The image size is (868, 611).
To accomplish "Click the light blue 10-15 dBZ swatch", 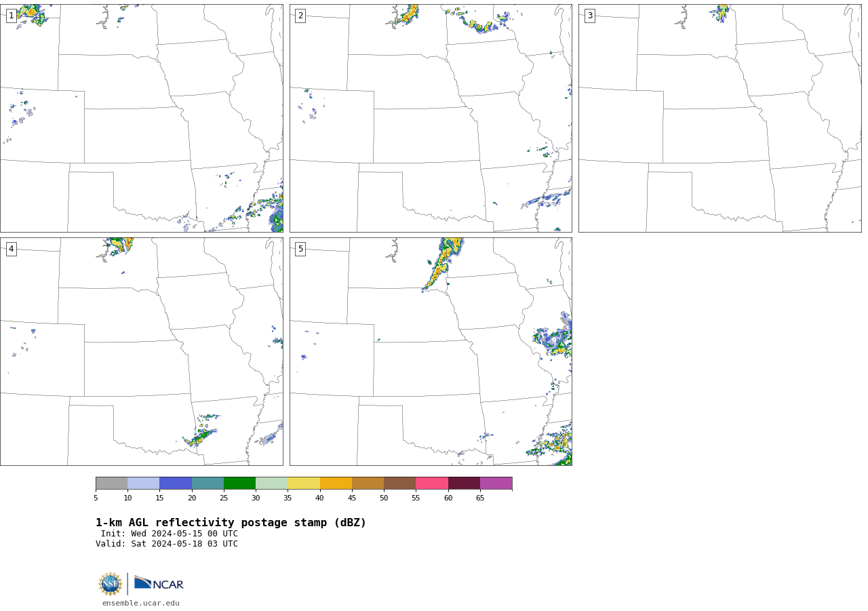I will tap(143, 483).
